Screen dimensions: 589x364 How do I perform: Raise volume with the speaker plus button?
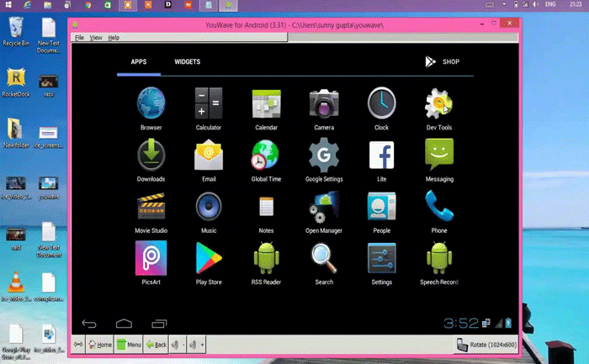click(196, 345)
